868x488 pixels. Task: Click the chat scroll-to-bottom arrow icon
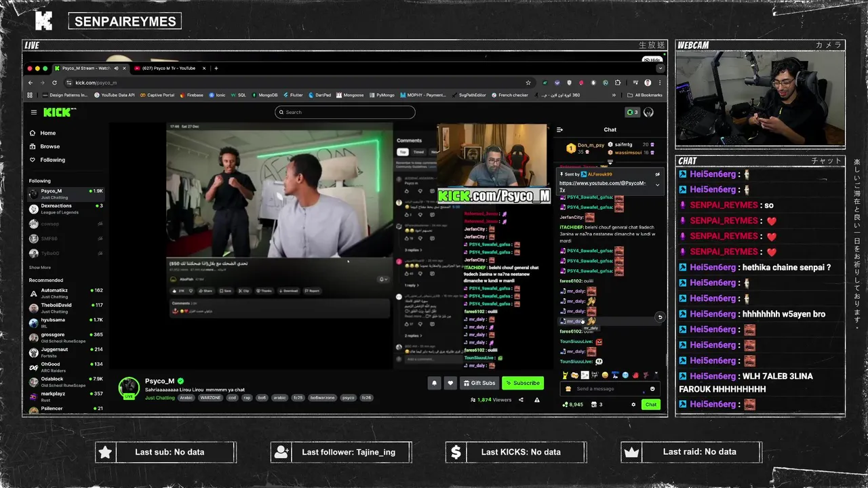(x=660, y=317)
